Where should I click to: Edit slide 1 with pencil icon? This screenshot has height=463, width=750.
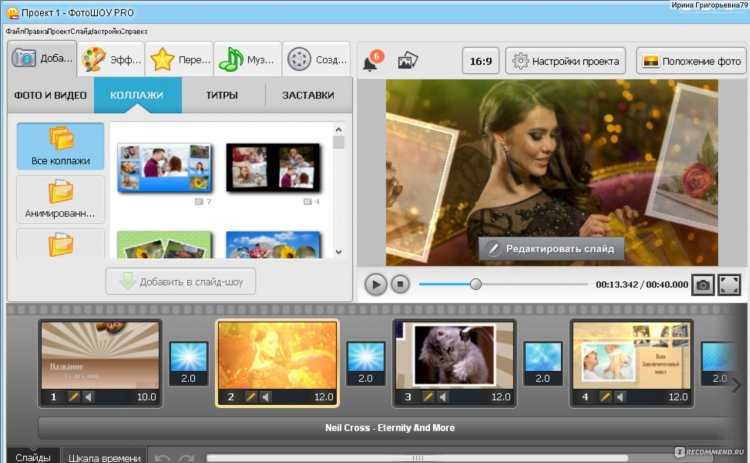pos(73,397)
